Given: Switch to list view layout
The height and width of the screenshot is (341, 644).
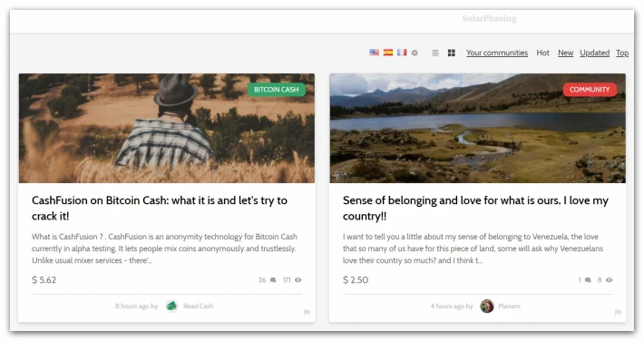Looking at the screenshot, I should 435,53.
